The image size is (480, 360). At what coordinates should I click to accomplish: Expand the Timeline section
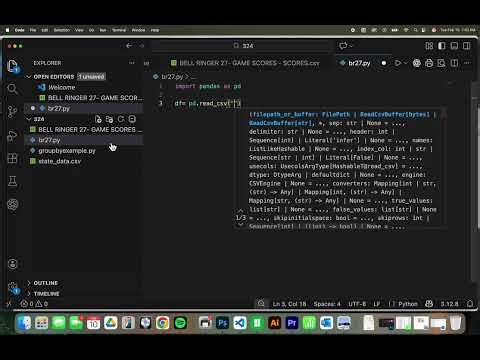pyautogui.click(x=29, y=294)
